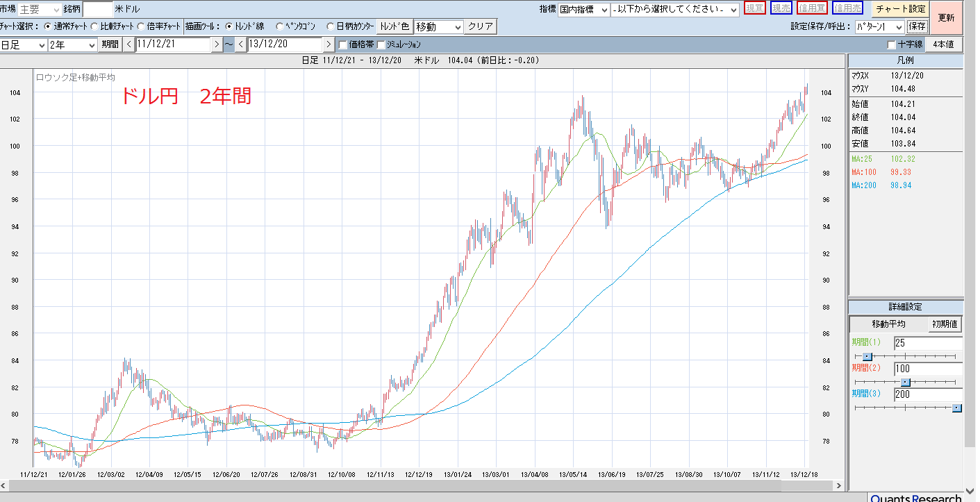Click the 期間(3) value field 200
Screen dimensions: 980x502
click(928, 394)
